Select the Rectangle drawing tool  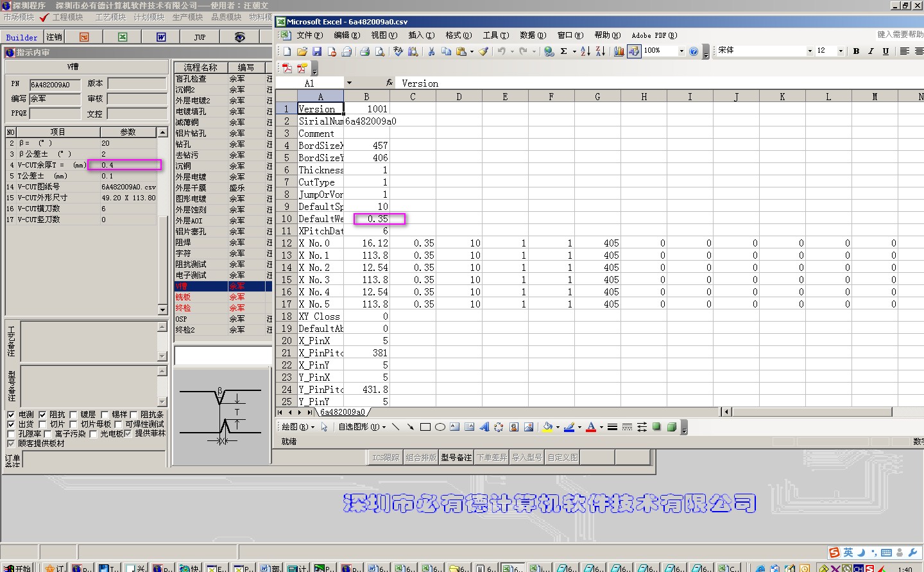[425, 427]
